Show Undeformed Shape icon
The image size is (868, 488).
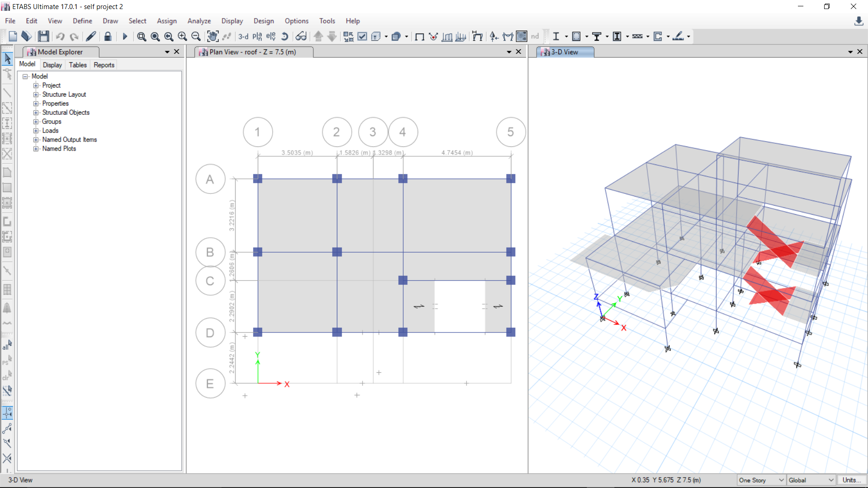(419, 37)
